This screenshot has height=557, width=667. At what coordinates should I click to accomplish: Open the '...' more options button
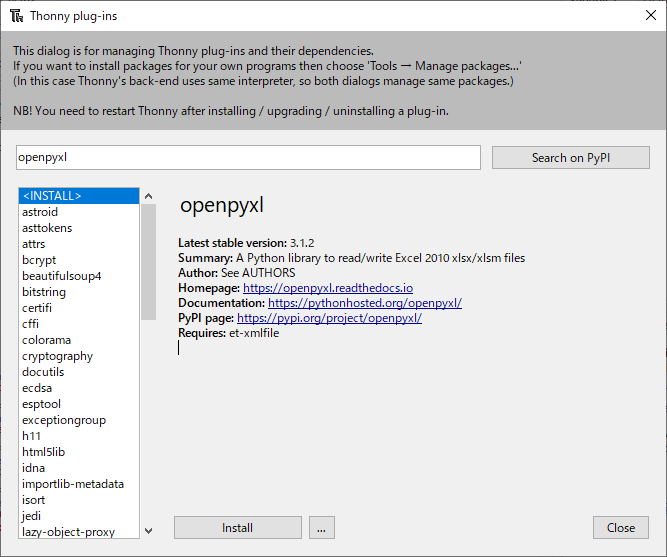[321, 528]
